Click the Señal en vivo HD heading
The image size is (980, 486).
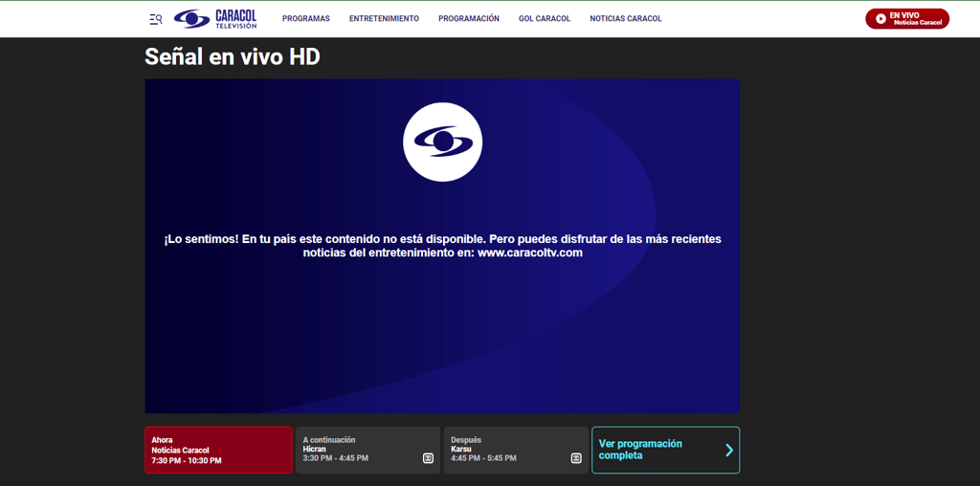tap(233, 56)
